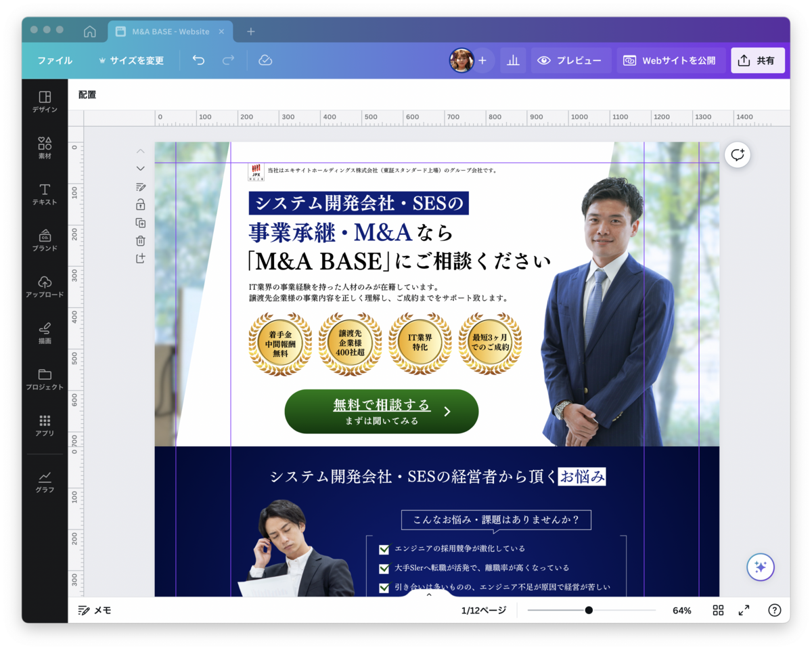Open the Text (テキスト) panel
The width and height of the screenshot is (812, 650).
[x=45, y=194]
